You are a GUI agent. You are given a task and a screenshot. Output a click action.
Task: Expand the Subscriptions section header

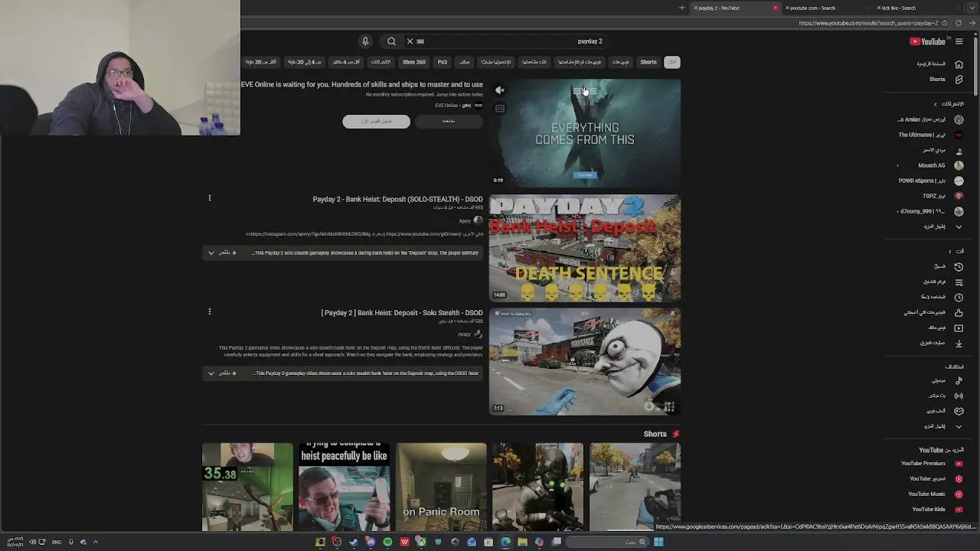(949, 104)
